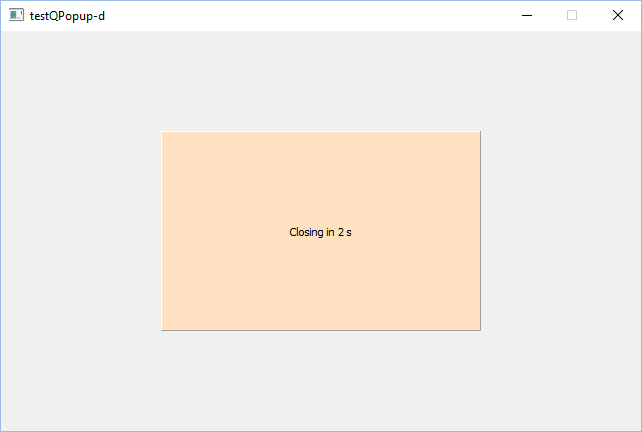642x432 pixels.
Task: Click the "Closing in 2 s" label
Action: pyautogui.click(x=320, y=232)
